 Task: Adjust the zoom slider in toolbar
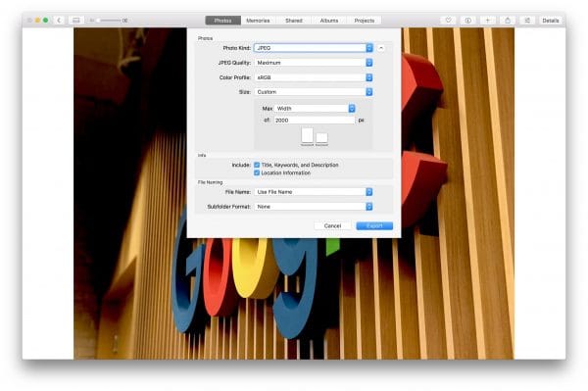[x=109, y=21]
